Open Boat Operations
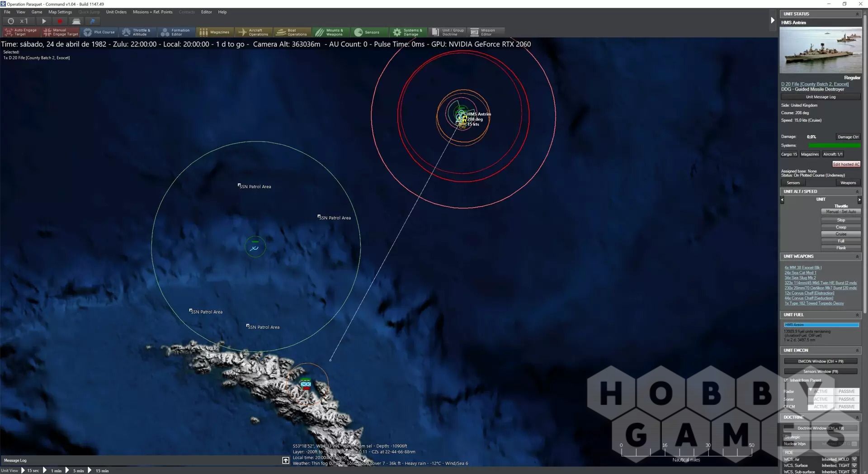Image resolution: width=868 pixels, height=474 pixels. (292, 32)
